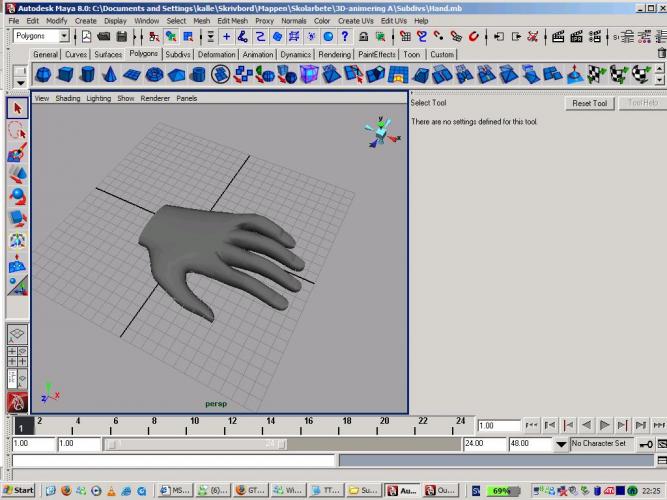
Task: Pick the Paint Selection tool
Action: click(17, 152)
